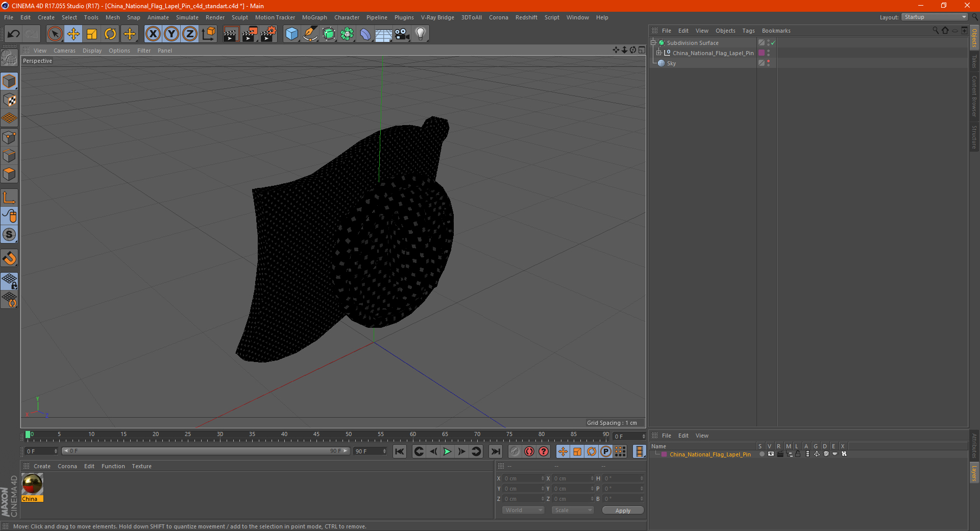Viewport: 980px width, 531px height.
Task: Add a Cube primitive object
Action: click(x=291, y=34)
